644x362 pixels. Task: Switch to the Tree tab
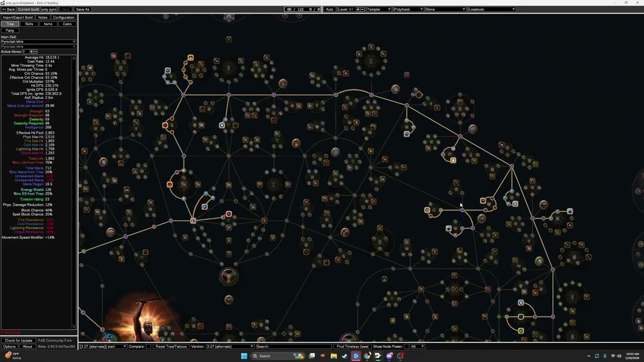pos(10,24)
